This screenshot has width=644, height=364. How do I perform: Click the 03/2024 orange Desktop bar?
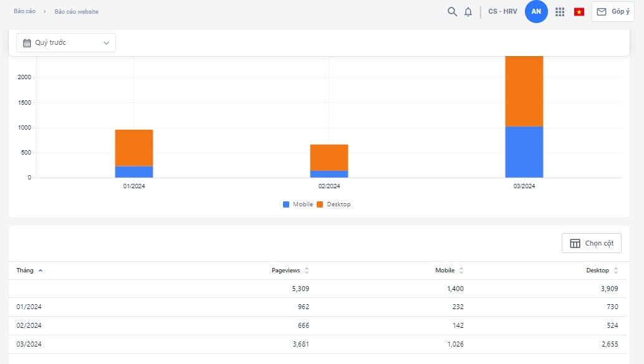point(524,91)
